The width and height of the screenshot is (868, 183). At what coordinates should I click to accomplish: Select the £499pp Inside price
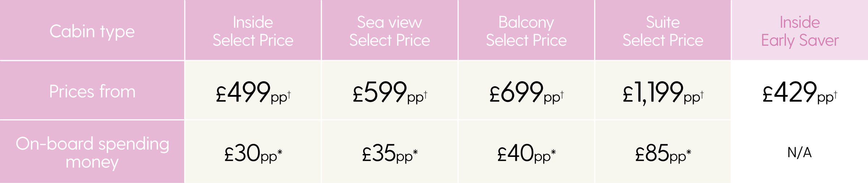pyautogui.click(x=253, y=92)
